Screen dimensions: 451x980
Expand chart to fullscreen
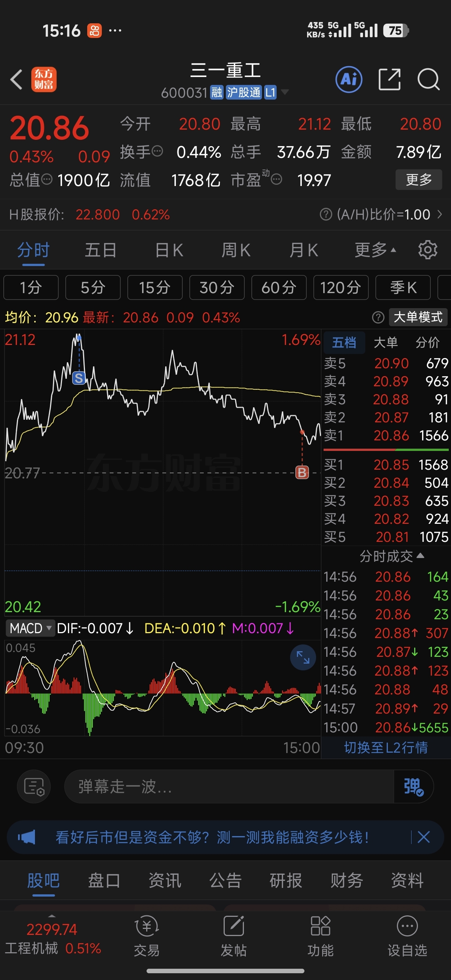point(303,657)
